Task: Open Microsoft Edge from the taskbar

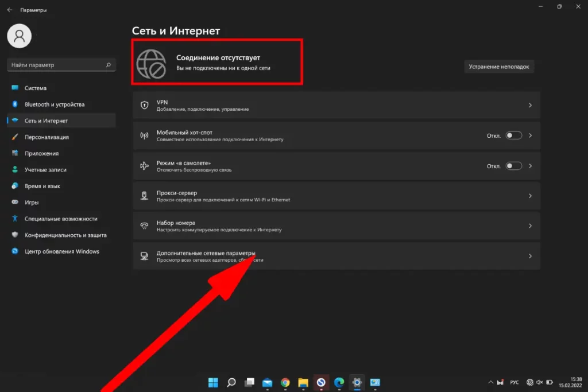Action: pos(339,382)
